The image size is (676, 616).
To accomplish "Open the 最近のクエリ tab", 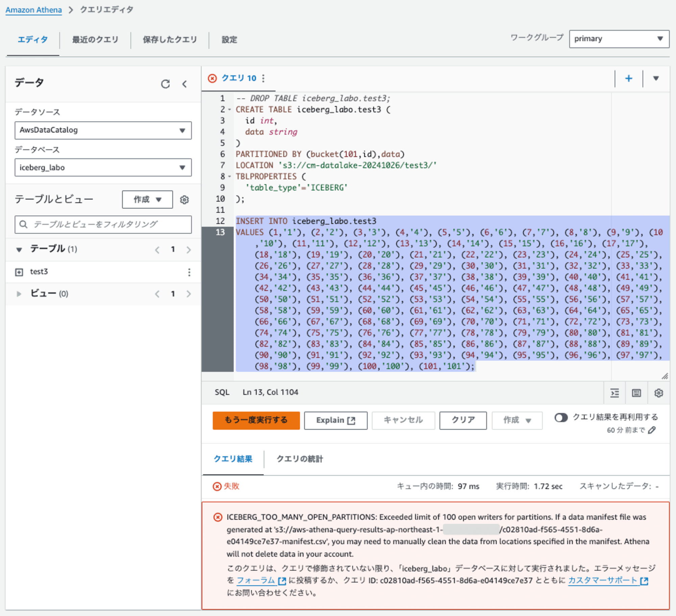I will coord(95,40).
